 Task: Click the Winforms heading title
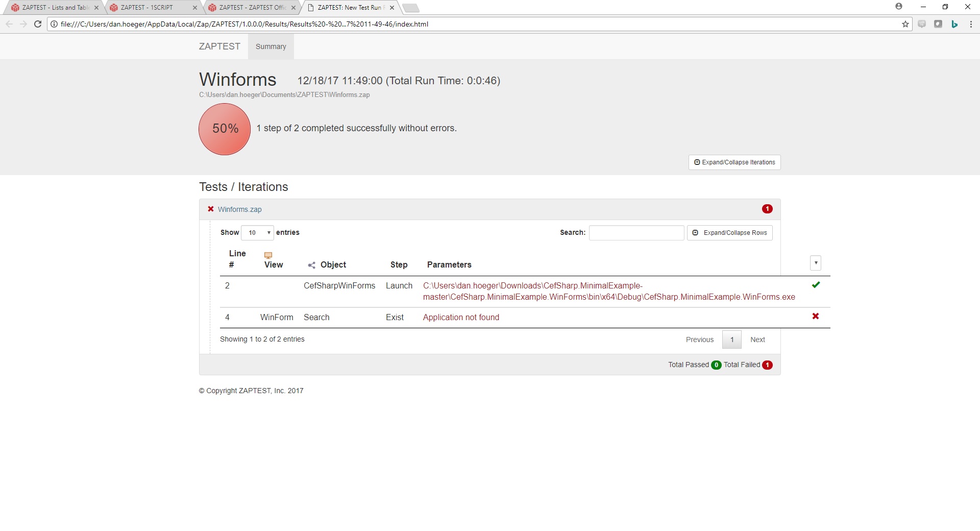(238, 80)
